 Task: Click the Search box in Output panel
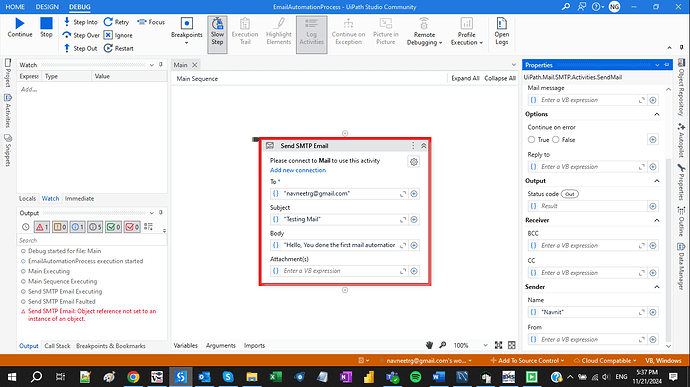[x=92, y=240]
